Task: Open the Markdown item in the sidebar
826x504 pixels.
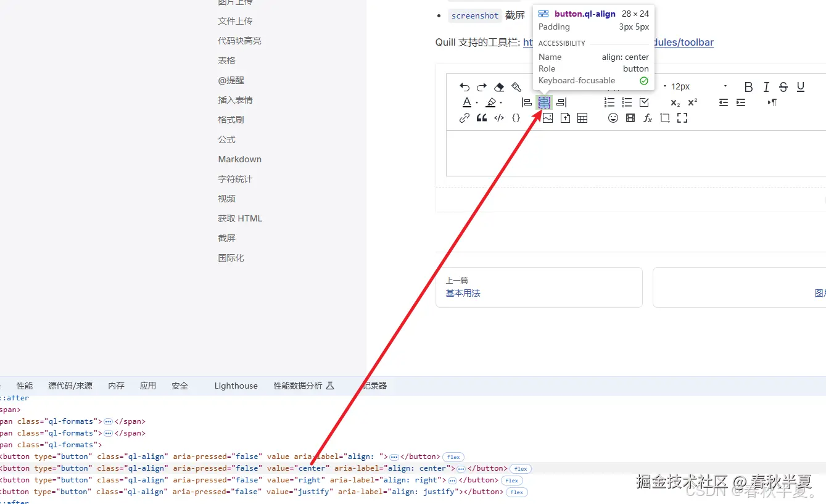Action: pos(239,159)
